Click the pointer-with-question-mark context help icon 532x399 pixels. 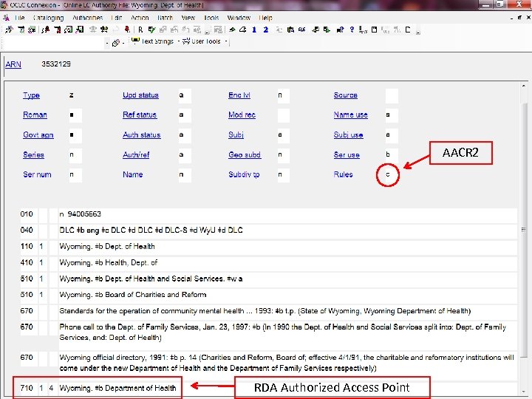pos(340,30)
